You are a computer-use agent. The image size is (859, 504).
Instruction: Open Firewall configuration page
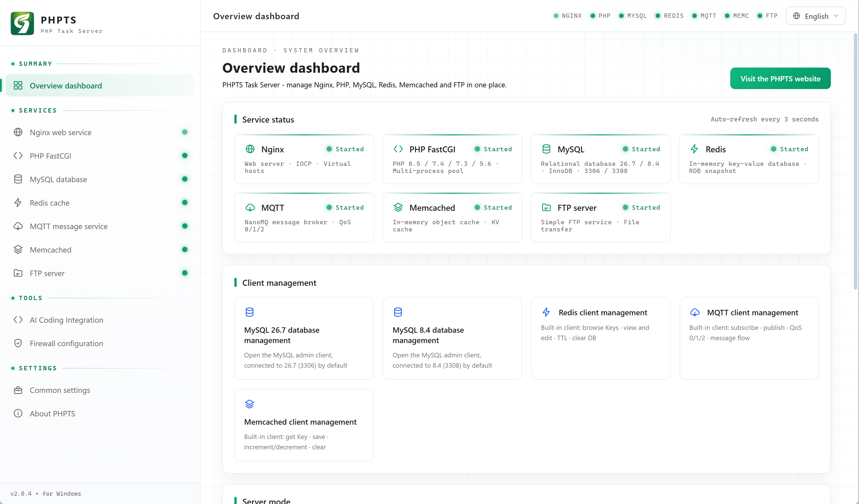click(100, 343)
